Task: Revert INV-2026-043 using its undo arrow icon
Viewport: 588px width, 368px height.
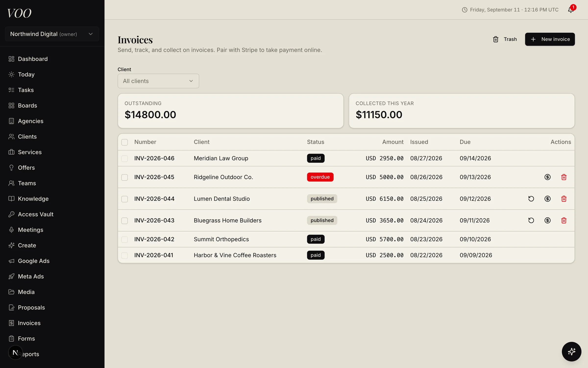Action: pos(531,220)
